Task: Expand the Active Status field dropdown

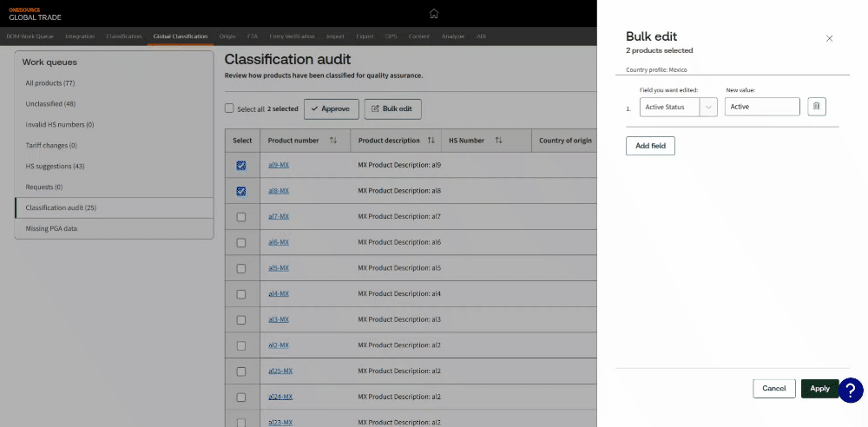Action: 708,107
